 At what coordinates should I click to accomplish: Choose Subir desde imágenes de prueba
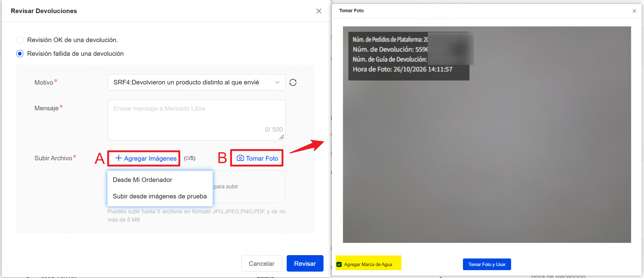click(x=160, y=196)
